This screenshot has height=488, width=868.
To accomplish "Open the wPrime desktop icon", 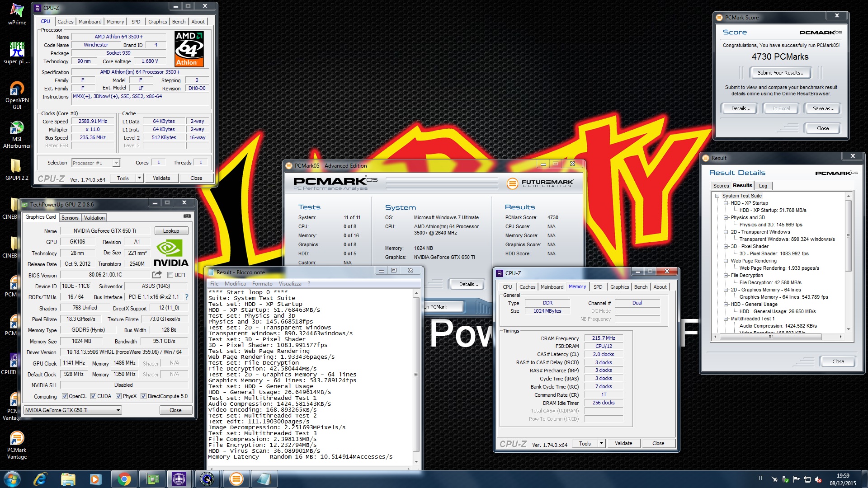I will coord(17,14).
